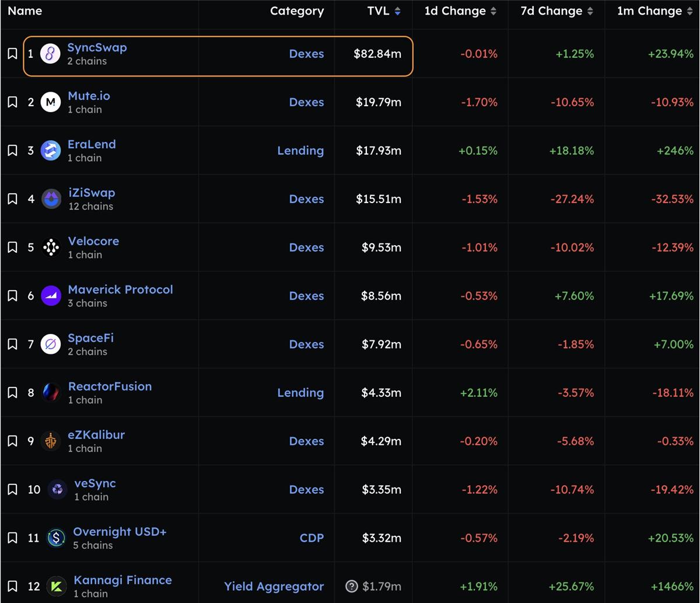Sort by 1m Change column header
Viewport: 700px width, 603px height.
tap(655, 11)
